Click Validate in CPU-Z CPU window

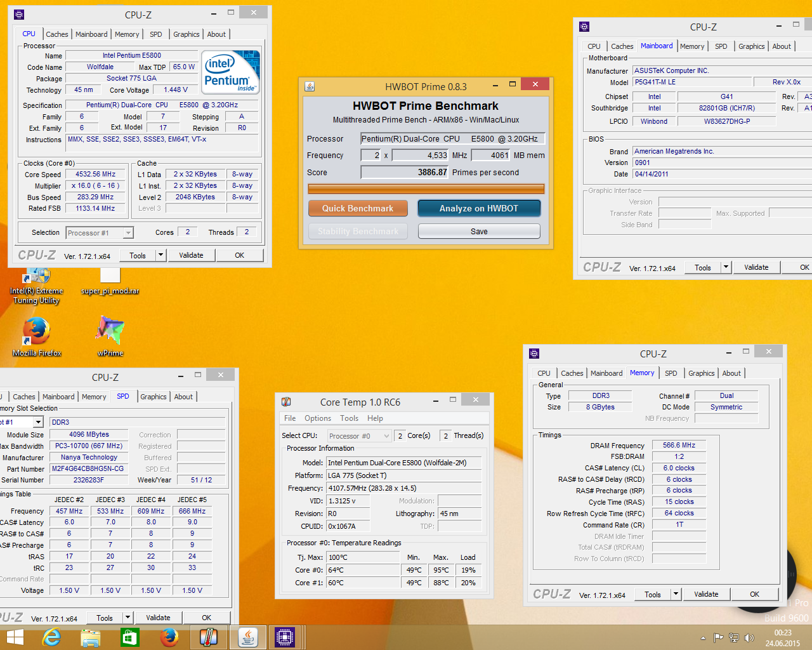[x=191, y=255]
